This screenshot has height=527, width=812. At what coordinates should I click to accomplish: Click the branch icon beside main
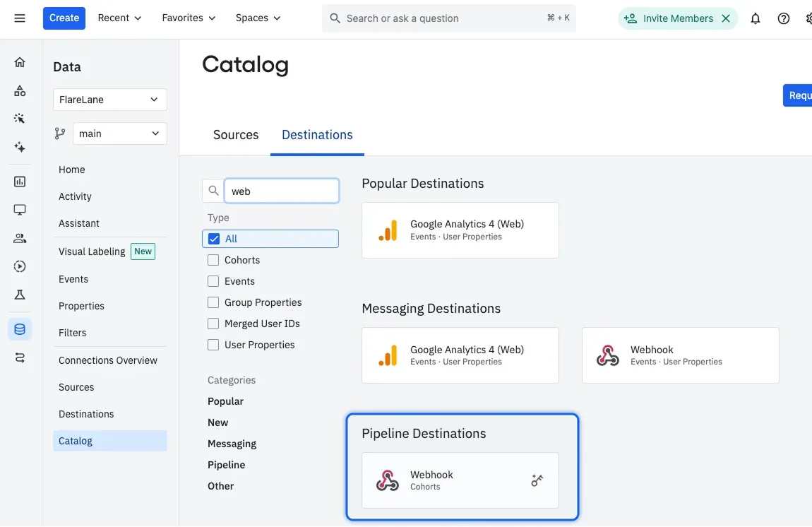60,134
